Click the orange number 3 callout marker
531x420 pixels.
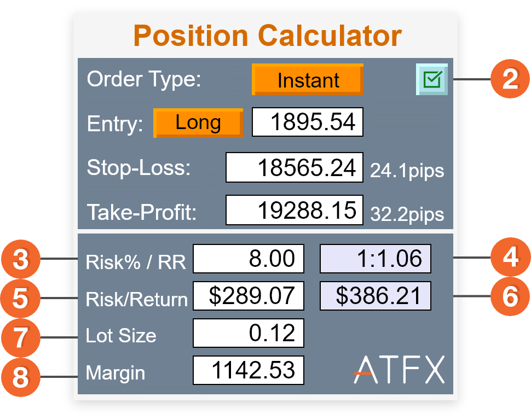21,259
